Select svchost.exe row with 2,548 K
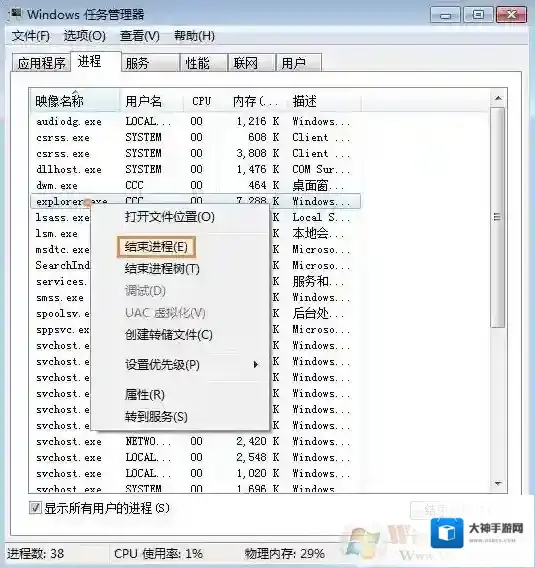Screen dimensions: 535x568 click(196, 457)
